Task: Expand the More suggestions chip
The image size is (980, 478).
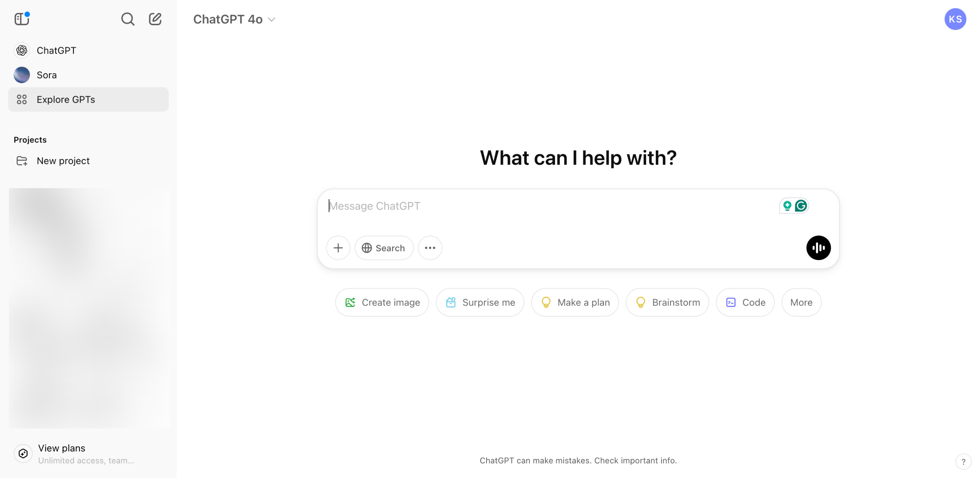Action: click(x=801, y=302)
